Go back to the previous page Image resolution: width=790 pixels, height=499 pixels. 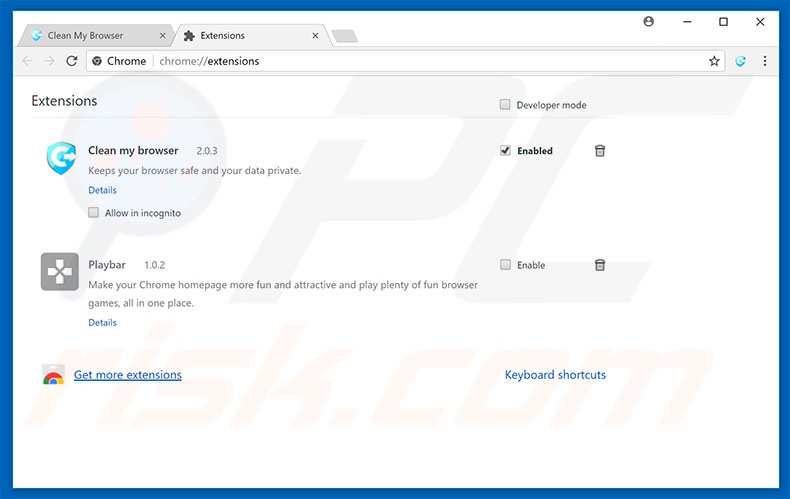tap(27, 61)
